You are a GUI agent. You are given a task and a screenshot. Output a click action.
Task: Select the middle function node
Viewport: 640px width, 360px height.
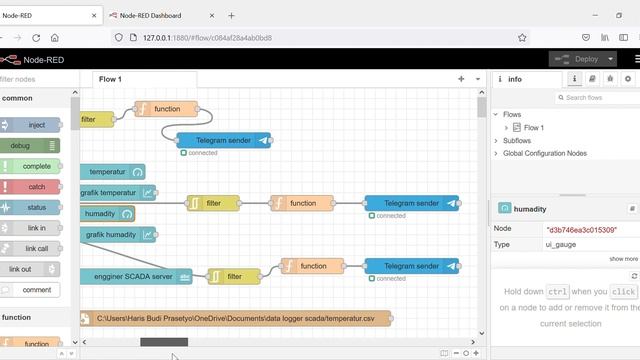tap(302, 203)
